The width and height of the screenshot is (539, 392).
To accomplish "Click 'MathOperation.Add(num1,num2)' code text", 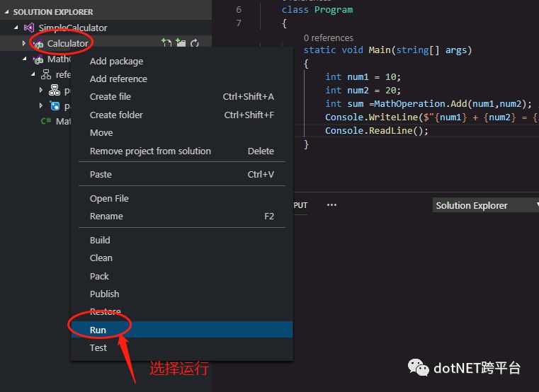I will [x=450, y=104].
